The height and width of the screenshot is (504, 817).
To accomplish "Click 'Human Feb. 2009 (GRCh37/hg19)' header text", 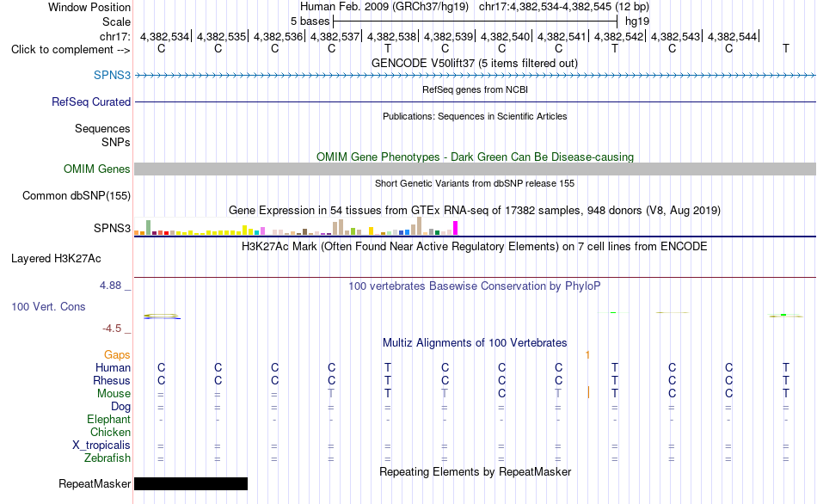I will click(x=384, y=7).
